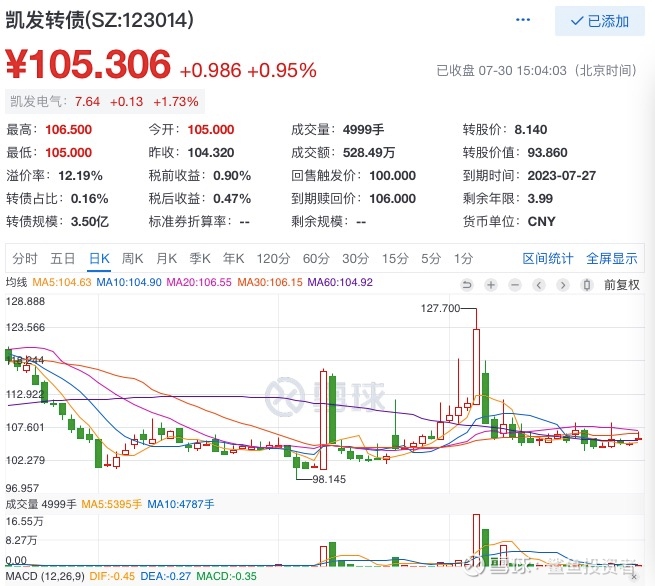Click the chart reset undo icon
This screenshot has width=655, height=586.
[x=467, y=285]
